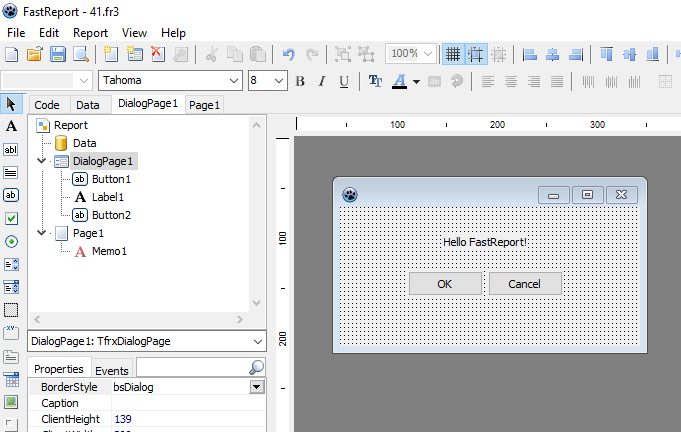Select the Hello FastReport! label
This screenshot has height=432, width=681.
tap(485, 242)
